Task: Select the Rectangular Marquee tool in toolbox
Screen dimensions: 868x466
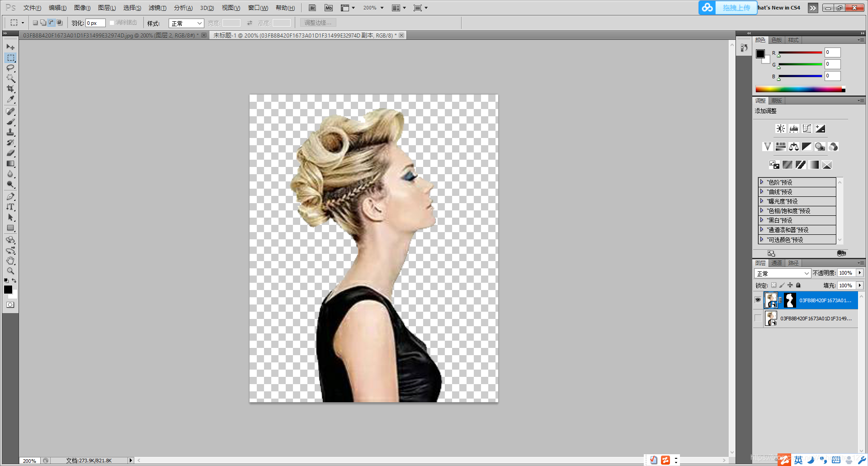Action: [10, 57]
